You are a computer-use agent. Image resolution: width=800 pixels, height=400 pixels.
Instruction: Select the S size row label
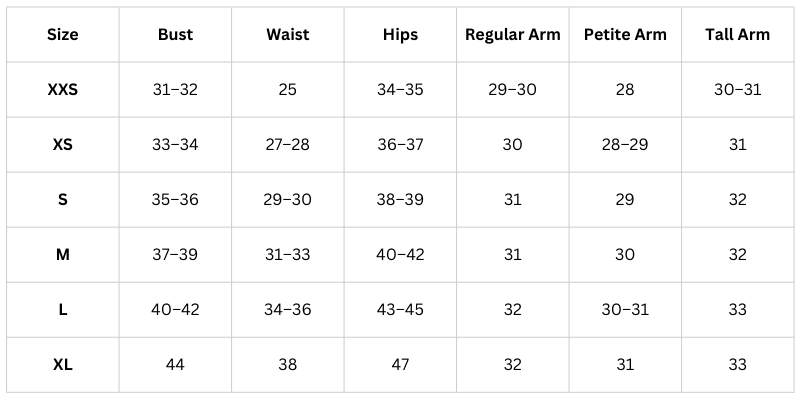(x=62, y=200)
